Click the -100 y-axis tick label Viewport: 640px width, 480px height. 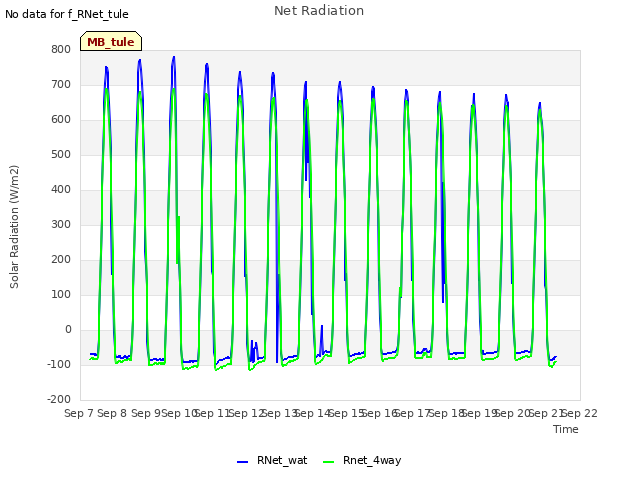[x=59, y=364]
